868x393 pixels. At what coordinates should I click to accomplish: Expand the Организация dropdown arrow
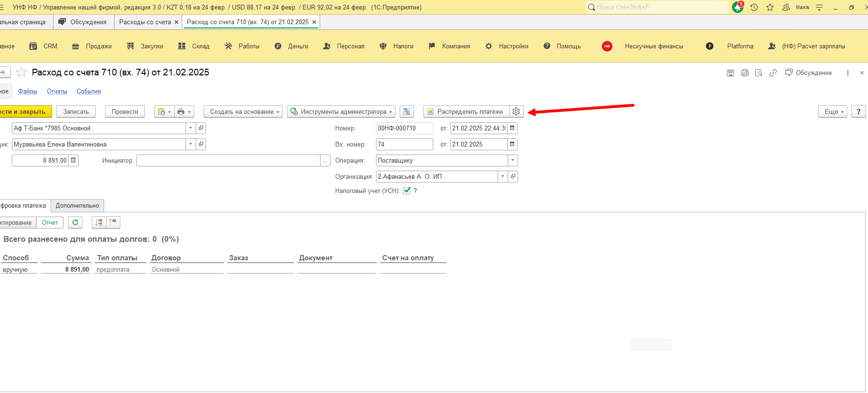point(502,176)
